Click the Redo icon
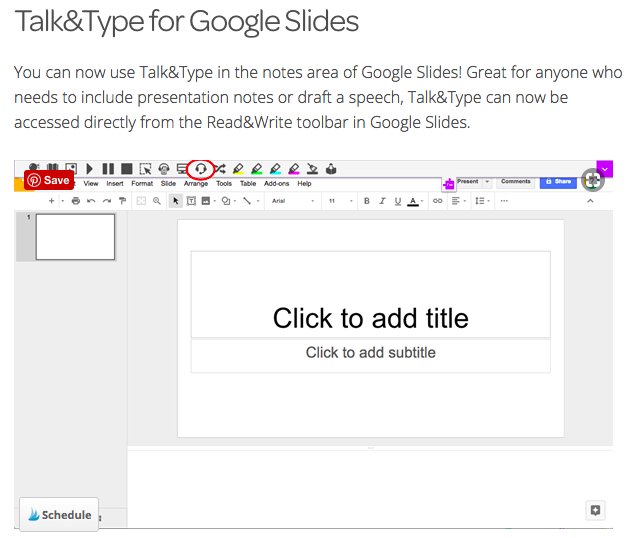631x538 pixels. point(107,201)
